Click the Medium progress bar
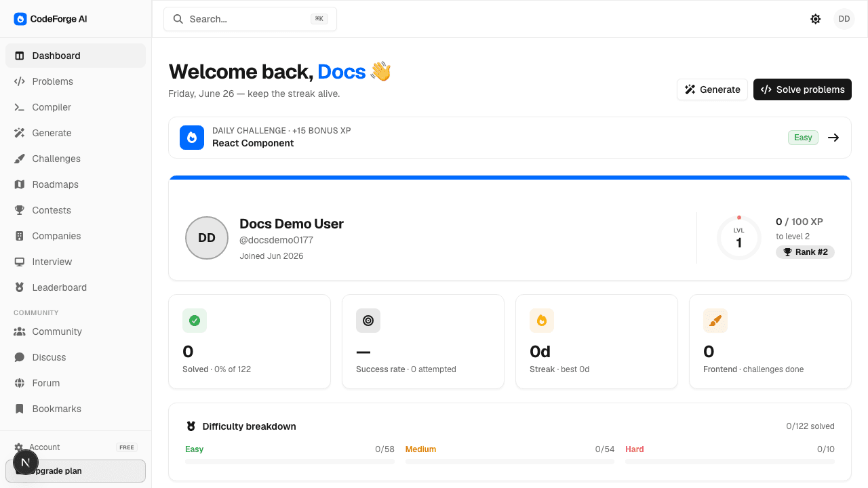The image size is (868, 488). click(510, 462)
